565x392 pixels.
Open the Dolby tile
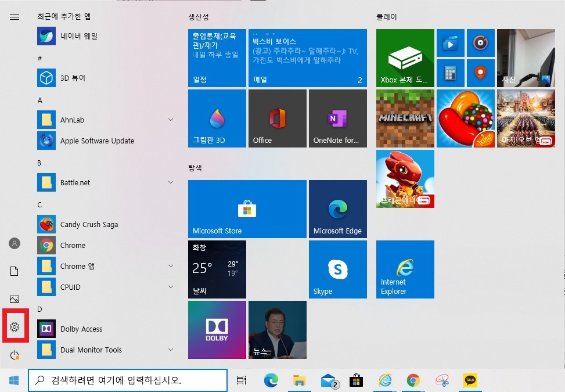[217, 330]
